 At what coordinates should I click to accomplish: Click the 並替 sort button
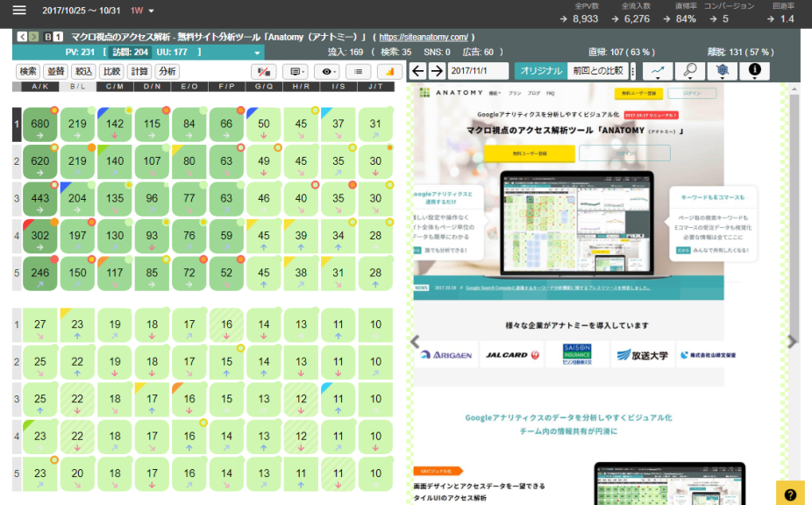(x=56, y=72)
